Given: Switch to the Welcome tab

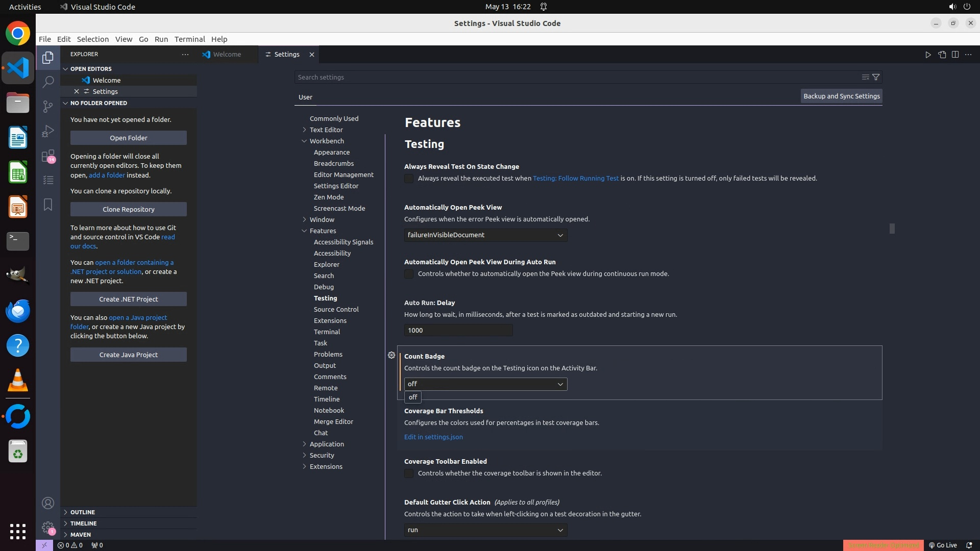Looking at the screenshot, I should click(x=227, y=55).
